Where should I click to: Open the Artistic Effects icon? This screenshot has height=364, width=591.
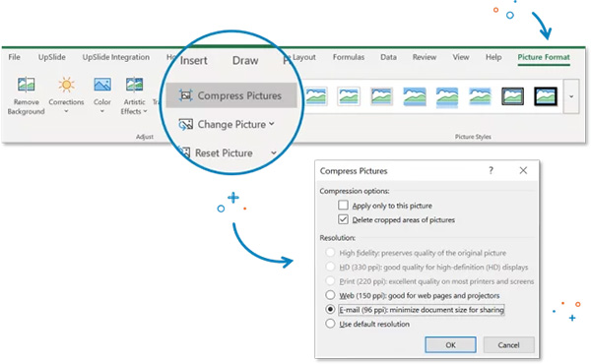point(134,85)
